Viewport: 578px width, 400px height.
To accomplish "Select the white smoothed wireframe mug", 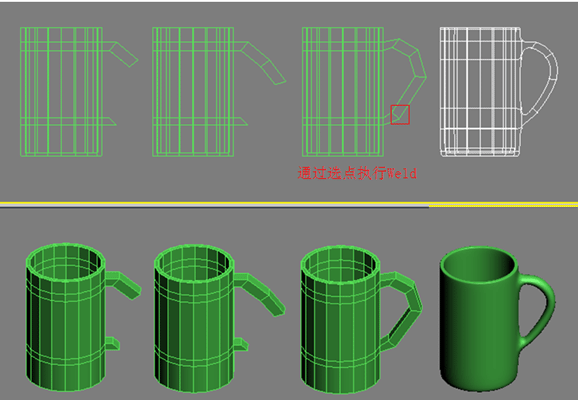I will pyautogui.click(x=499, y=92).
